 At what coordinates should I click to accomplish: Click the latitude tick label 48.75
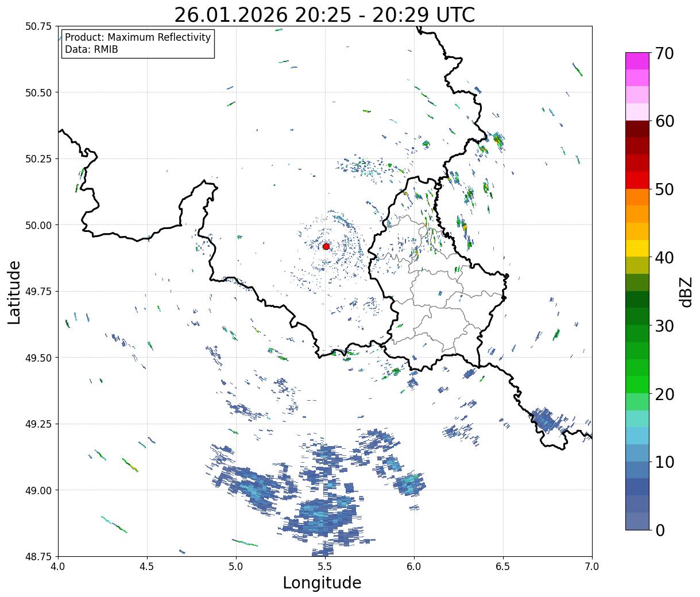38,556
